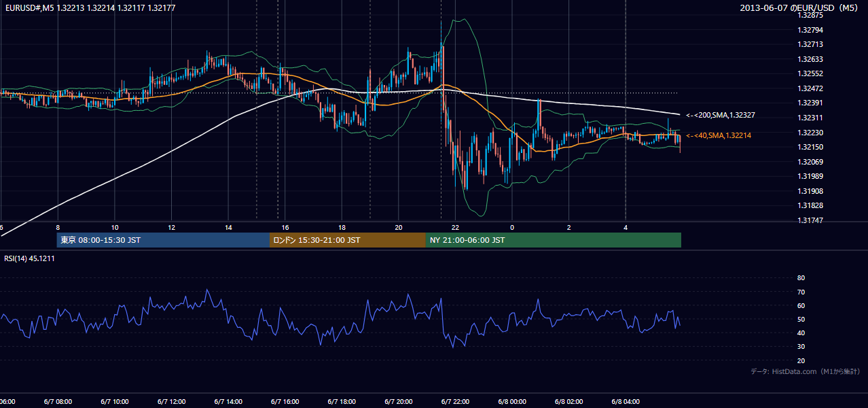Click the RSI(14) 45.1211 indicator label

pyautogui.click(x=29, y=258)
